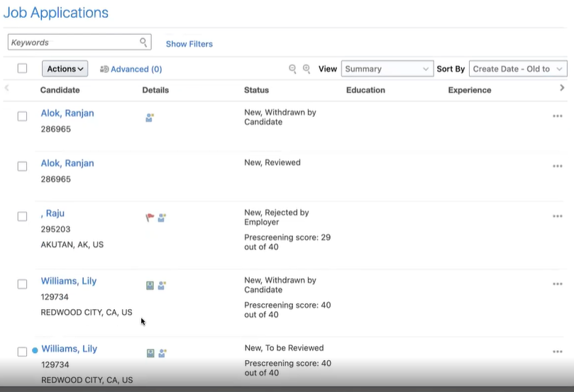Click the Education column header
The width and height of the screenshot is (574, 392).
(365, 90)
